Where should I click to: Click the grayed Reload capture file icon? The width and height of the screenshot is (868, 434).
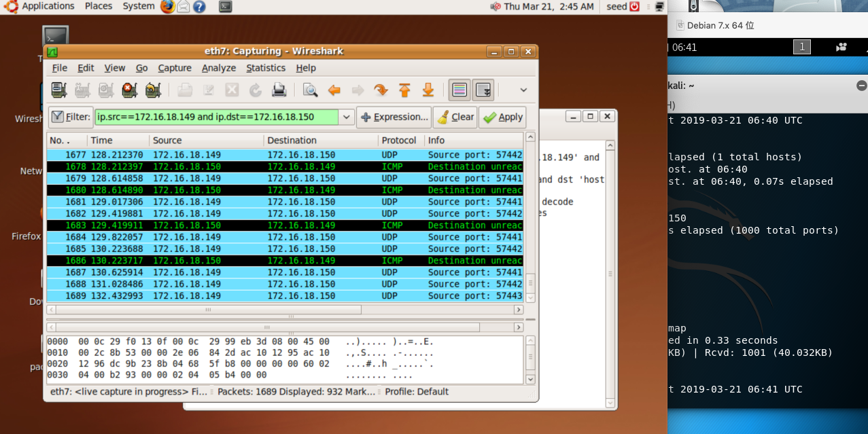(256, 90)
